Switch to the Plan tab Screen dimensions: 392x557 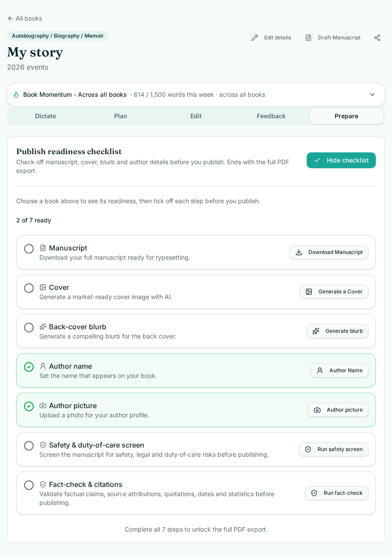point(121,116)
